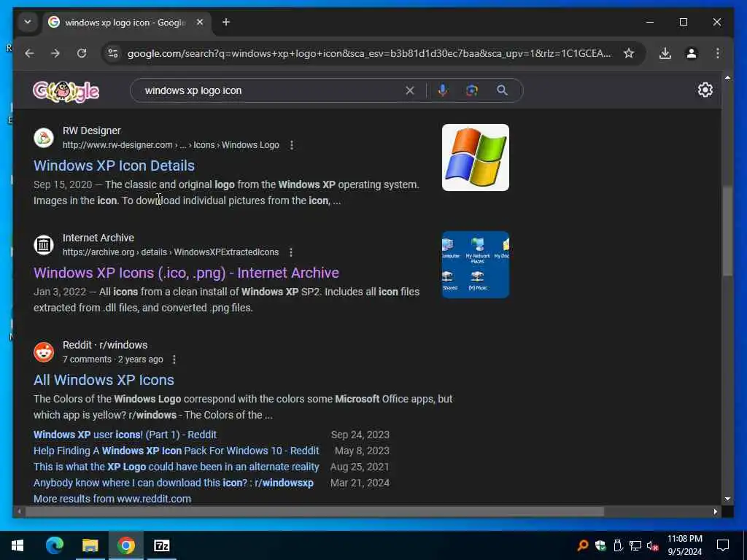The height and width of the screenshot is (560, 747).
Task: Click the vertical scrollbar thumb
Action: (727, 231)
